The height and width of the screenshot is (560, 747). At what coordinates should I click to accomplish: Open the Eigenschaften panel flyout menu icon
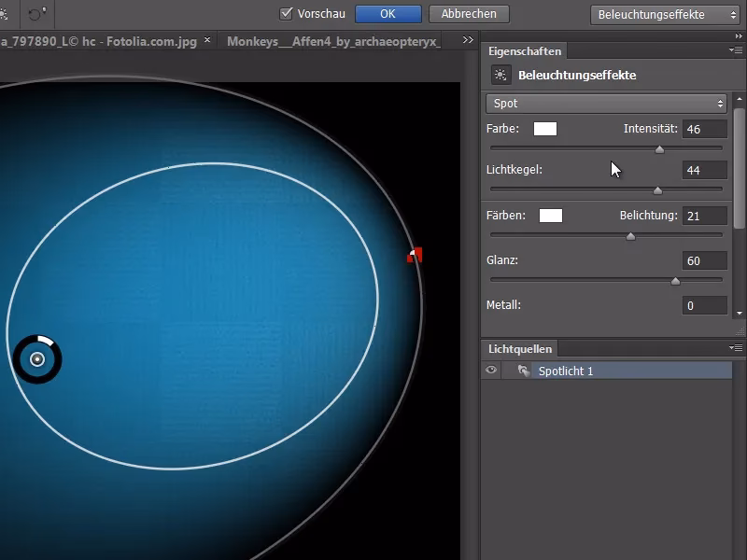[737, 51]
